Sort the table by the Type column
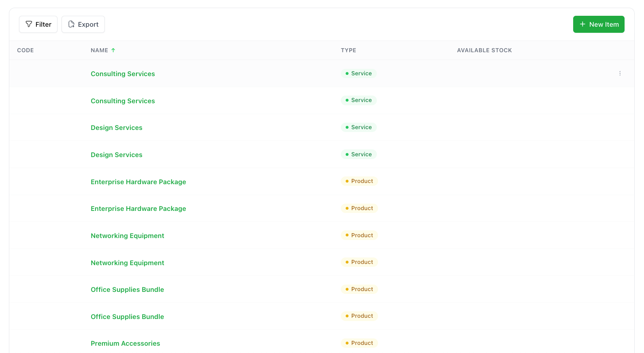Viewport: 644px width, 353px height. (348, 50)
